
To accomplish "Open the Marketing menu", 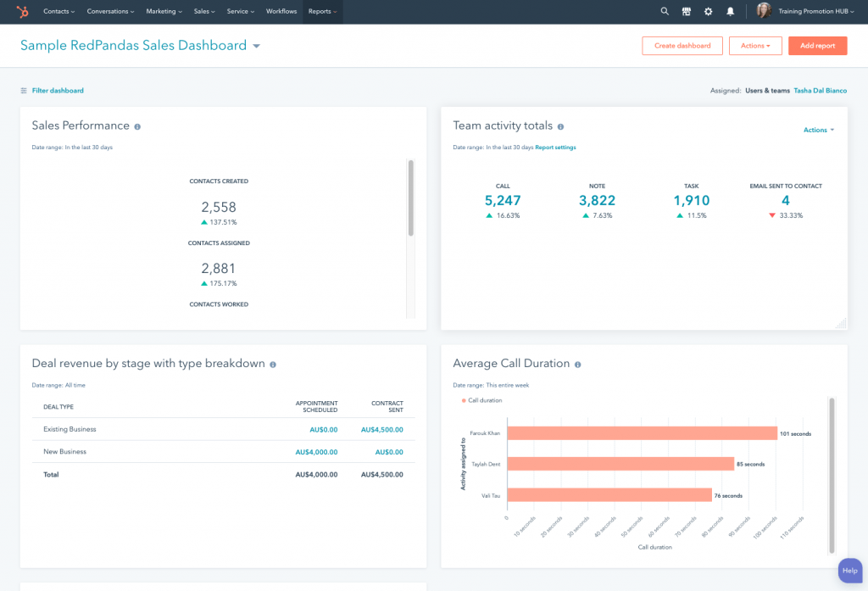I will click(x=164, y=12).
